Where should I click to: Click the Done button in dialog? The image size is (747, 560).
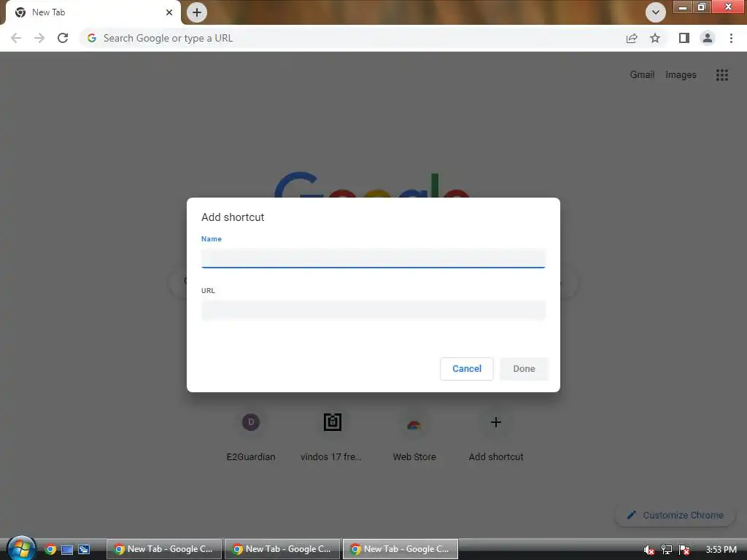click(x=524, y=368)
